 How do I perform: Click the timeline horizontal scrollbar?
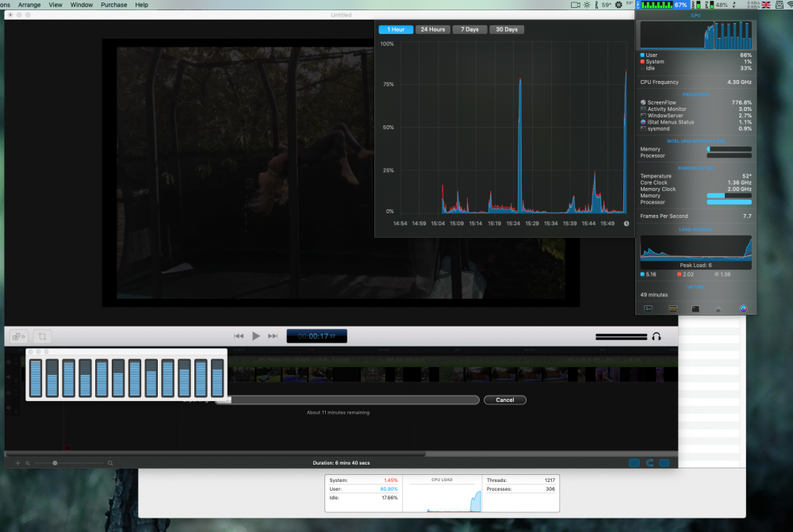(x=216, y=454)
